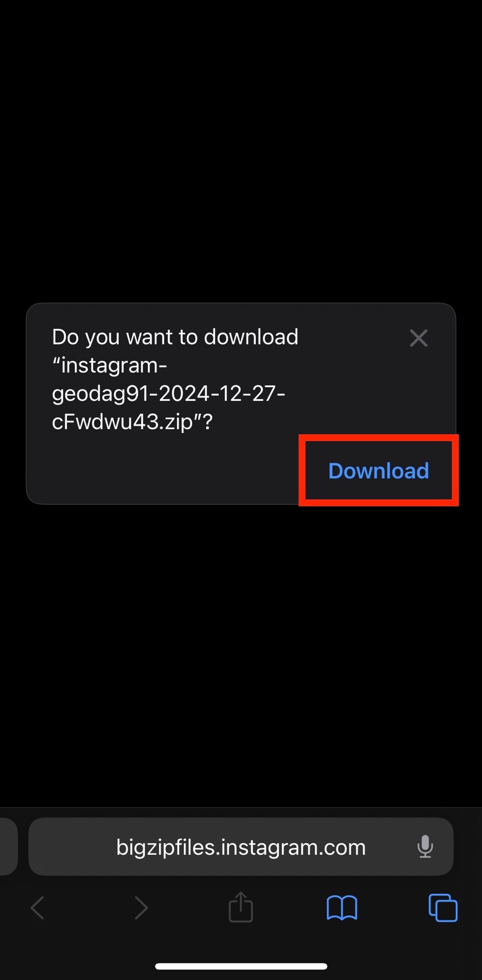Confirm downloading the Instagram zip file
This screenshot has height=980, width=482.
click(379, 471)
